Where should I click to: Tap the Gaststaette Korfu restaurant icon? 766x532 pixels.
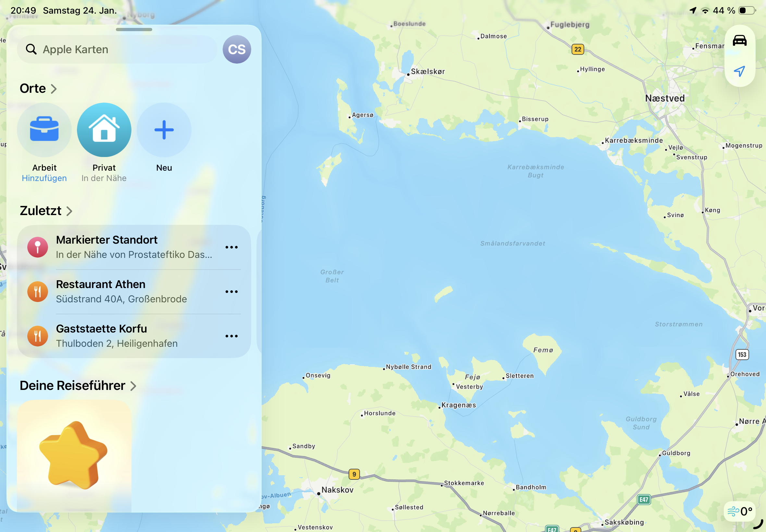point(38,336)
